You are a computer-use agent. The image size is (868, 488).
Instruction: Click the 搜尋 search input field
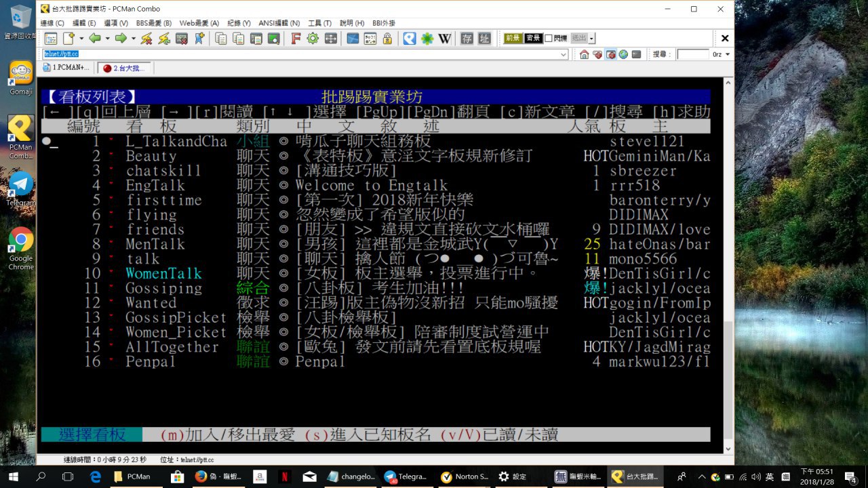pyautogui.click(x=692, y=54)
